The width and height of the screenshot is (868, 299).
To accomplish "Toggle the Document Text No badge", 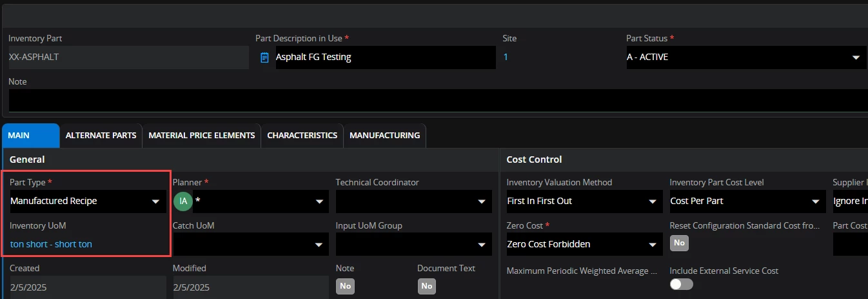I will (426, 286).
